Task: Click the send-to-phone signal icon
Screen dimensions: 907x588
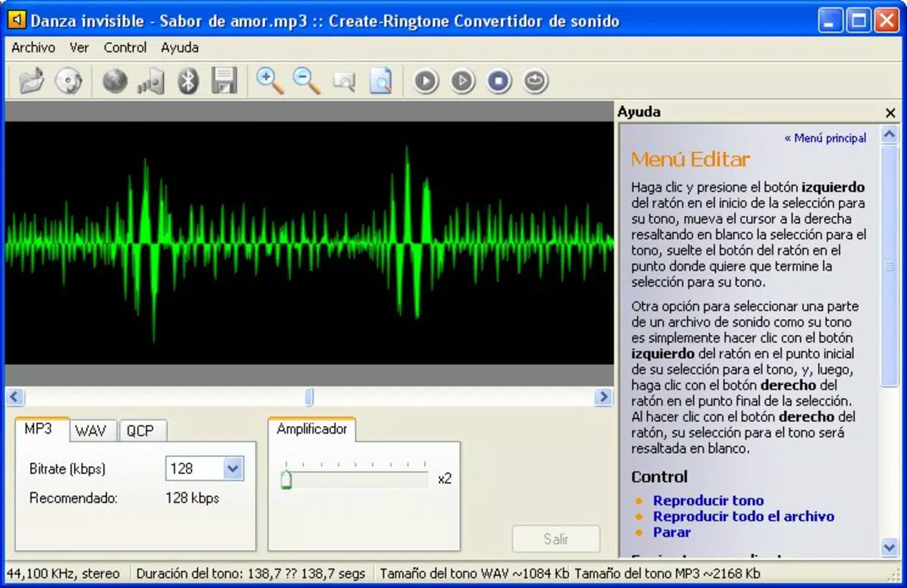Action: click(x=151, y=80)
